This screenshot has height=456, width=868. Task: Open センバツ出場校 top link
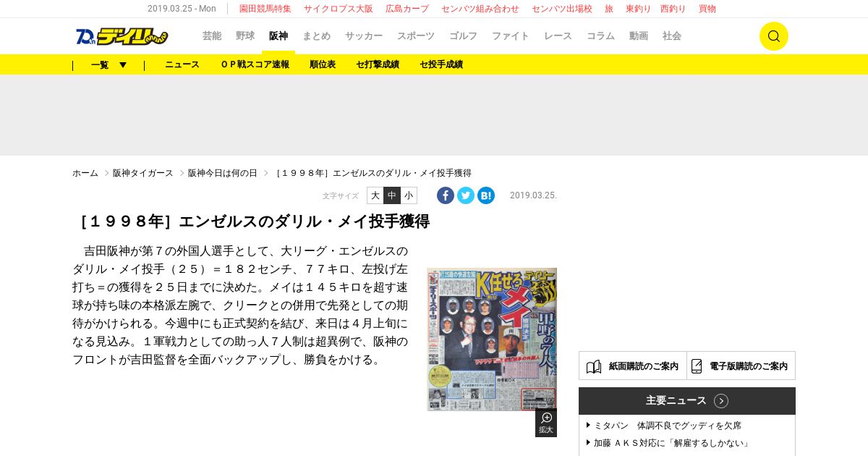point(562,9)
